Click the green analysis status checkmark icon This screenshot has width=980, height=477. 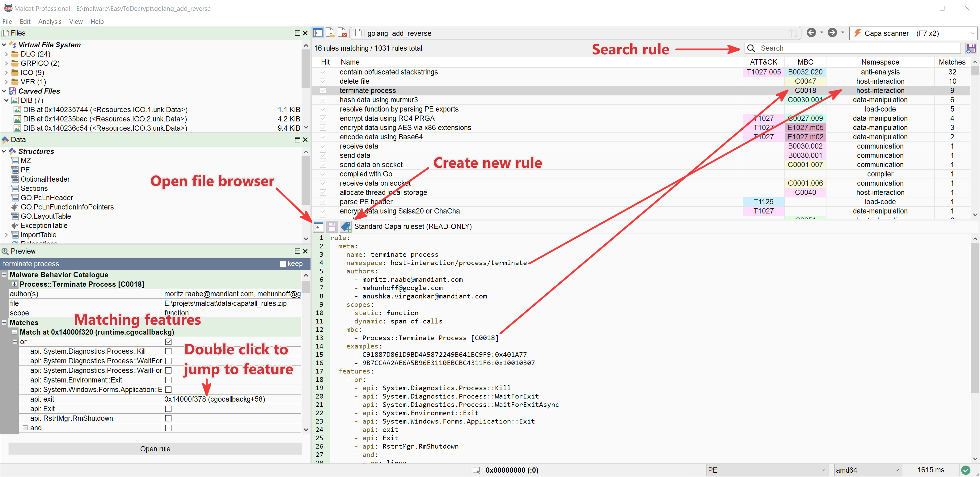pyautogui.click(x=965, y=470)
